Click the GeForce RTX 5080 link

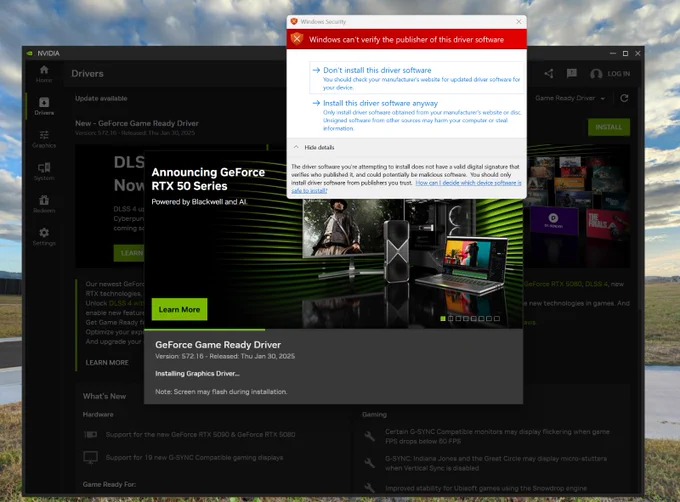(x=553, y=284)
